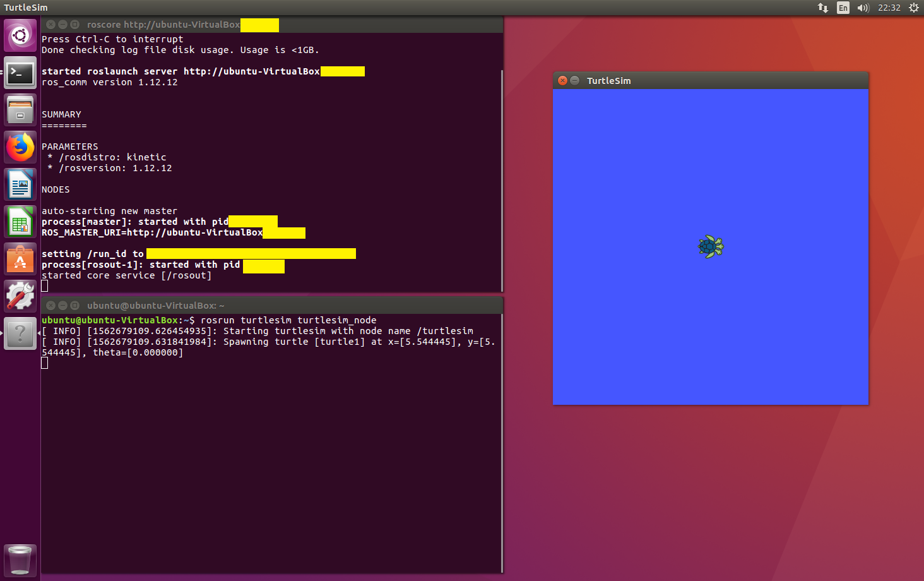Open the network connections indicator

pyautogui.click(x=822, y=8)
